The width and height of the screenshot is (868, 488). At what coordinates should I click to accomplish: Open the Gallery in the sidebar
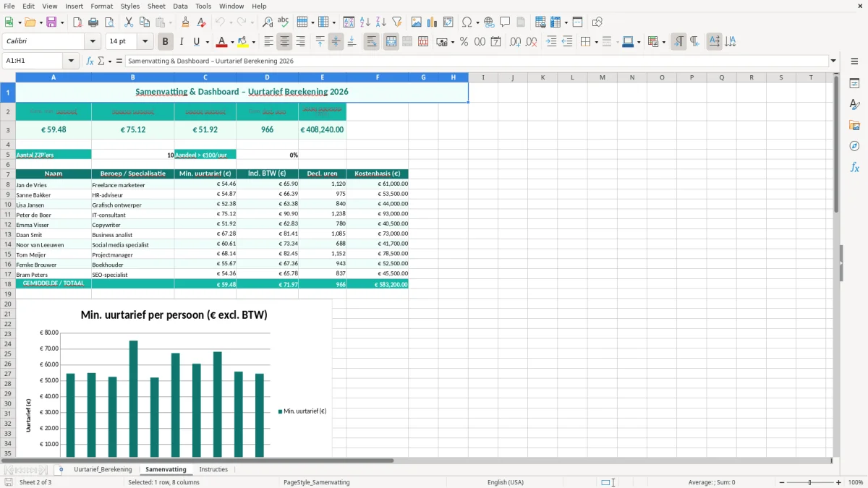[854, 125]
